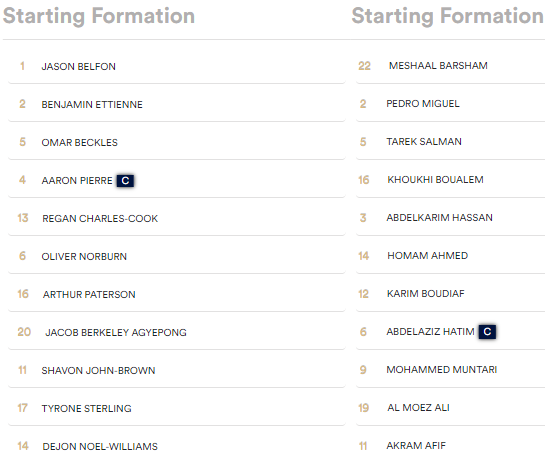Click the captain badge beside Abdelaziz Hatim
This screenshot has height=456, width=545.
[x=487, y=332]
